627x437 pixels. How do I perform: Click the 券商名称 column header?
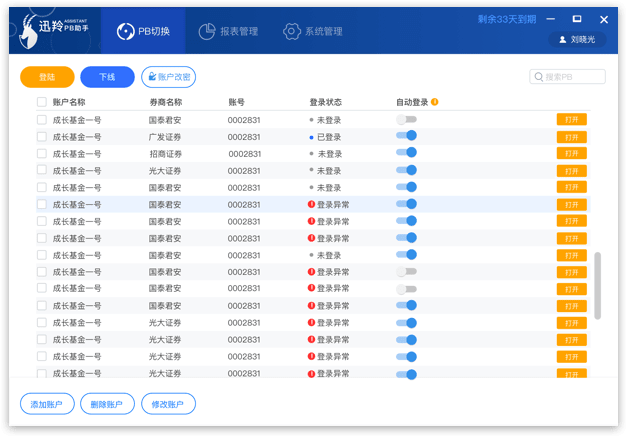click(166, 102)
